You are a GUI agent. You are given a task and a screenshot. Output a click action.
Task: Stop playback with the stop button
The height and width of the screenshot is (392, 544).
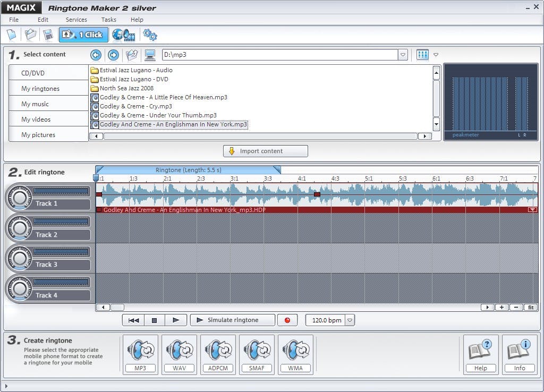[x=155, y=320]
